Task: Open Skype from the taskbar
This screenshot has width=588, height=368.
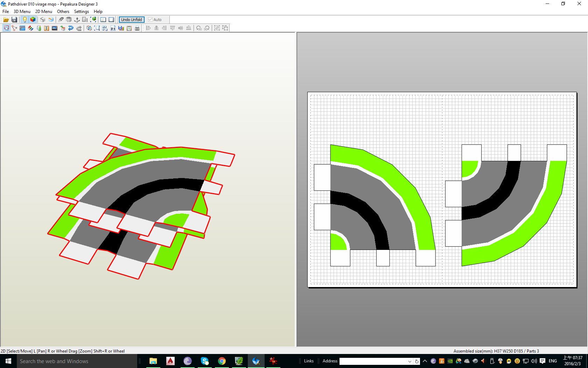Action: pos(205,361)
